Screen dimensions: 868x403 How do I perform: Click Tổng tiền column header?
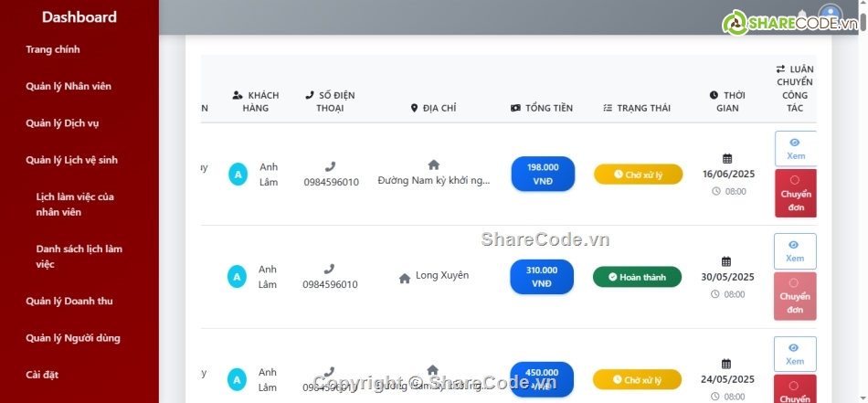[x=542, y=108]
